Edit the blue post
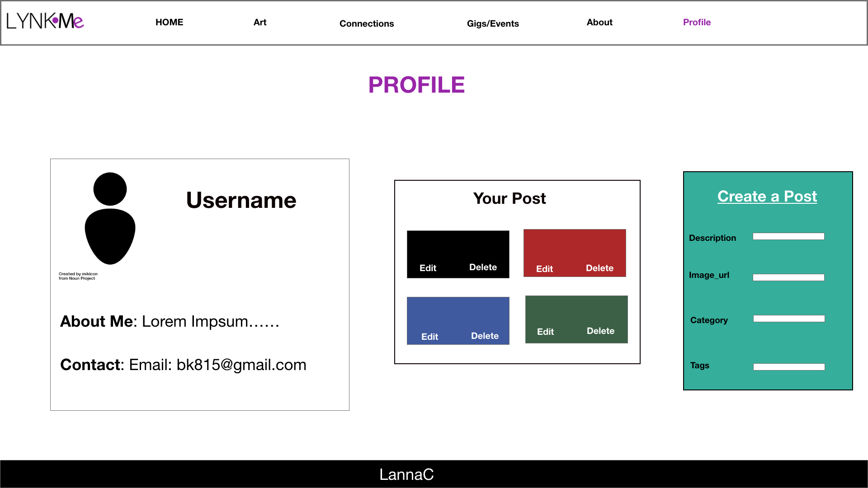Image resolution: width=868 pixels, height=488 pixels. click(429, 336)
